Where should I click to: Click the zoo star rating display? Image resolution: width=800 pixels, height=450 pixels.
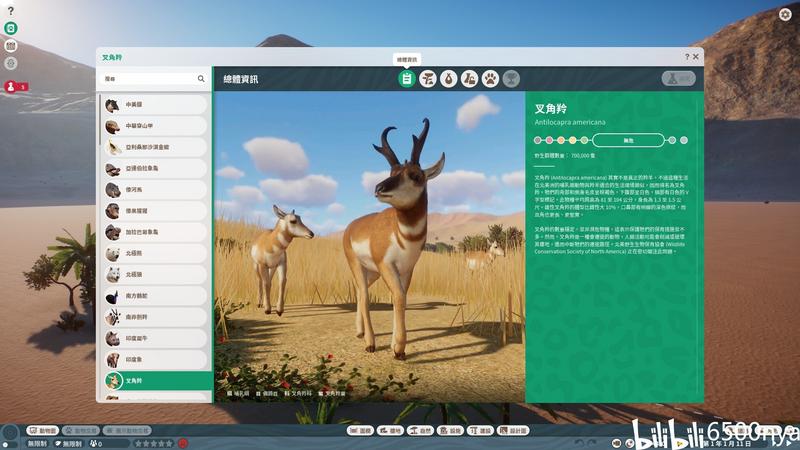coord(154,444)
